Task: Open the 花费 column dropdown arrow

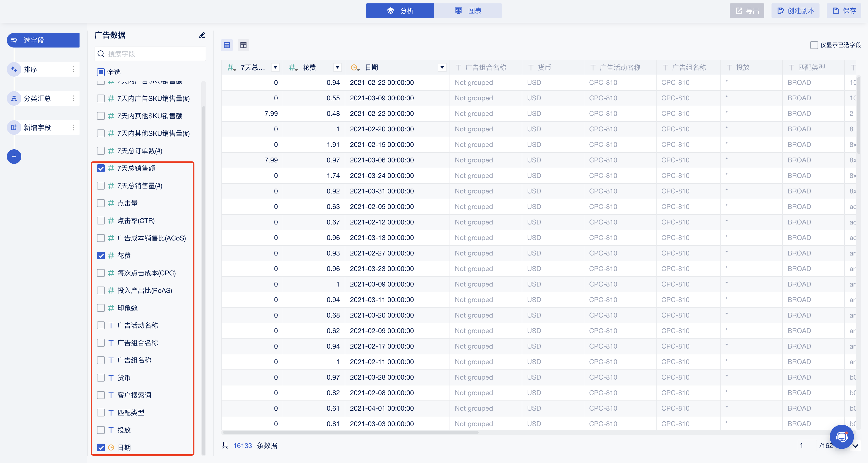Action: 337,67
